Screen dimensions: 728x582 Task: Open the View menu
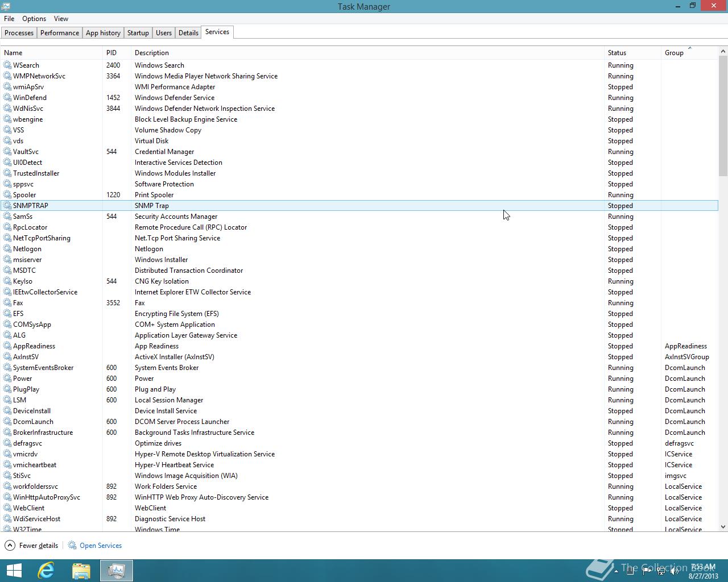coord(61,19)
